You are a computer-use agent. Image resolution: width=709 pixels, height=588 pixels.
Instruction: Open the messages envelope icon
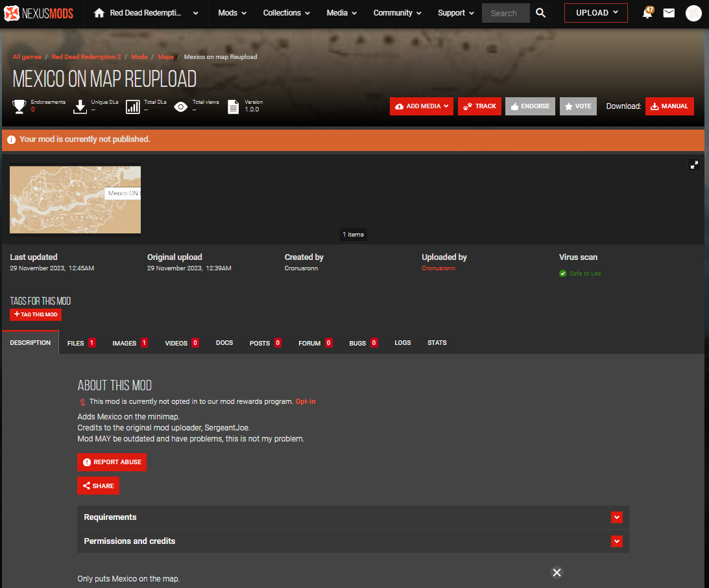[669, 13]
